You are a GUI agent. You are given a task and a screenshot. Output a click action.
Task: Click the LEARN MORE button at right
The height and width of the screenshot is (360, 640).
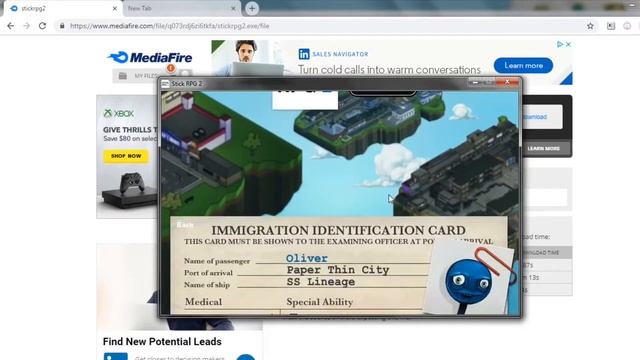[x=543, y=149]
